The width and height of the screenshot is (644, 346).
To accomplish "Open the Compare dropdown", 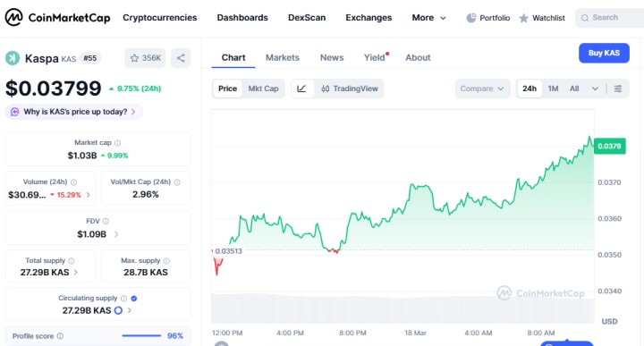I will 482,89.
